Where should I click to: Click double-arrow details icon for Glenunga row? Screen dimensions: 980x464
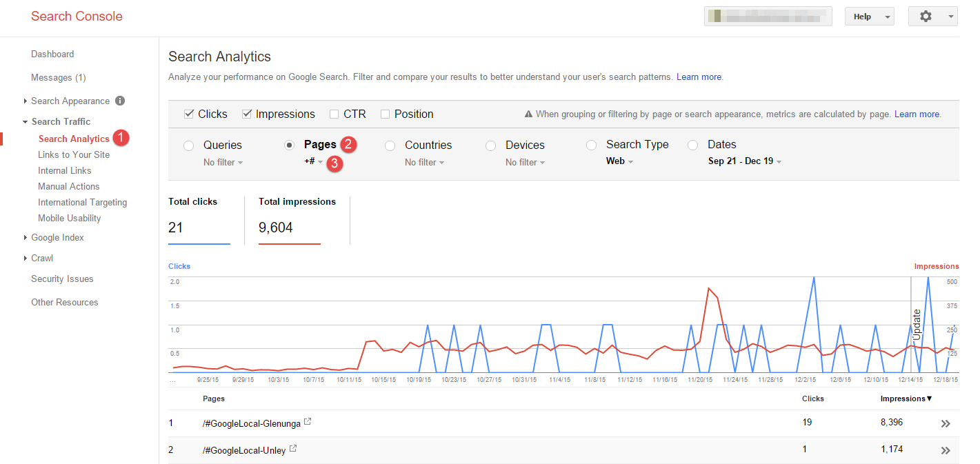[946, 423]
